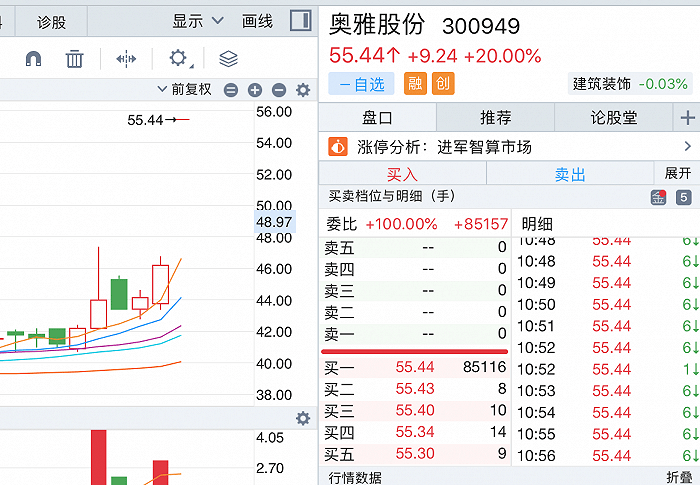Click the 买三 55.40 bid row
This screenshot has width=700, height=485.
tap(415, 410)
